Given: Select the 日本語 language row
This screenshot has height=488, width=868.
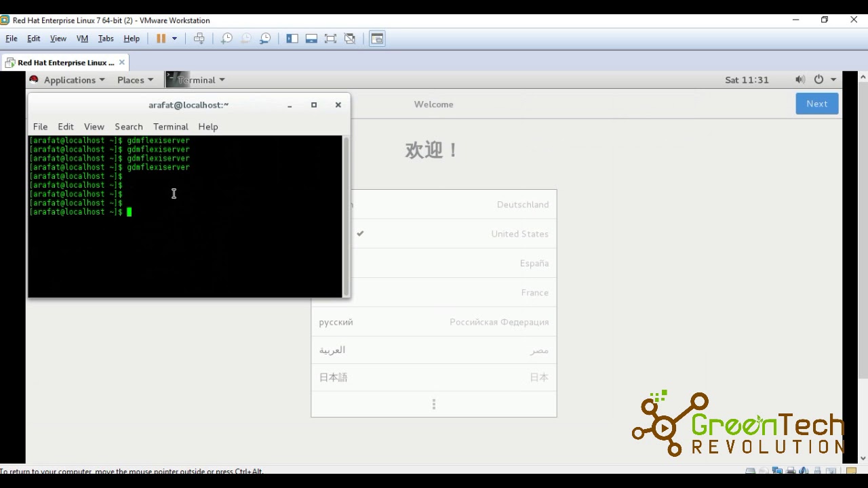Looking at the screenshot, I should [x=434, y=378].
